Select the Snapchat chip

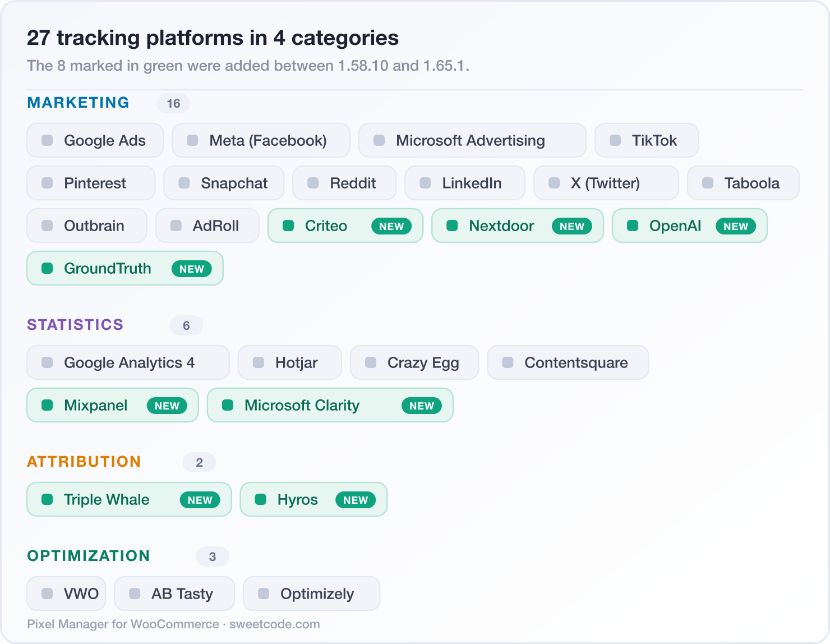click(x=224, y=183)
